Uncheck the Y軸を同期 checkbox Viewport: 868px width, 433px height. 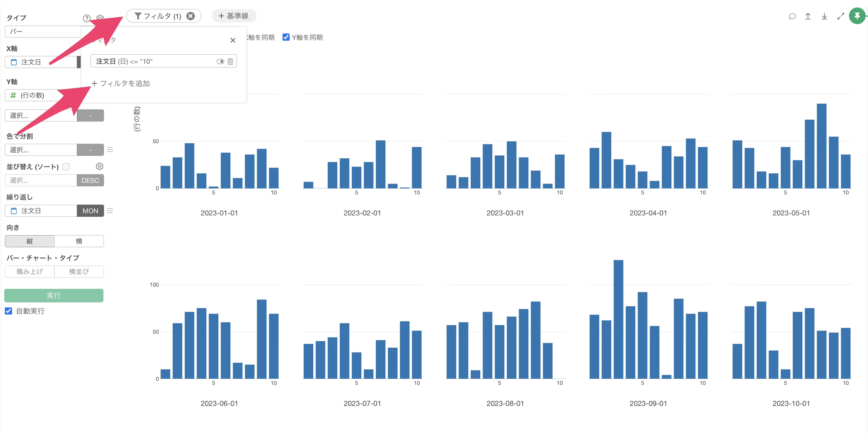click(x=286, y=37)
